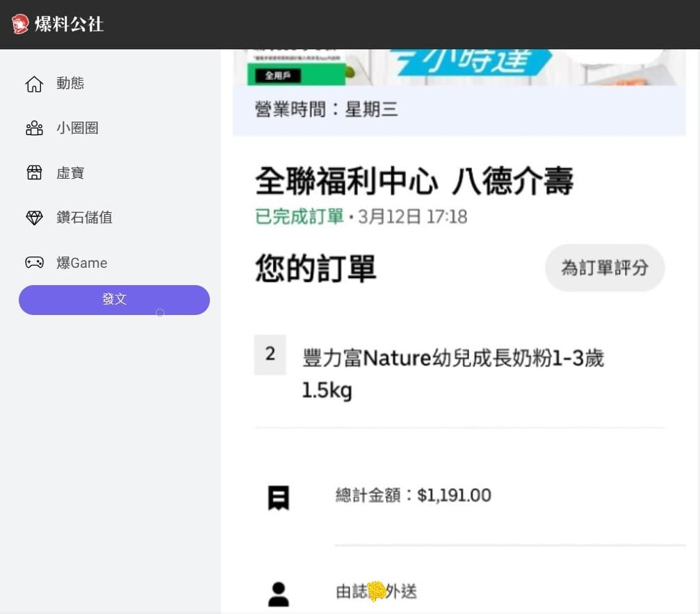
Task: Click the 爆料公社 site title
Action: point(69,24)
